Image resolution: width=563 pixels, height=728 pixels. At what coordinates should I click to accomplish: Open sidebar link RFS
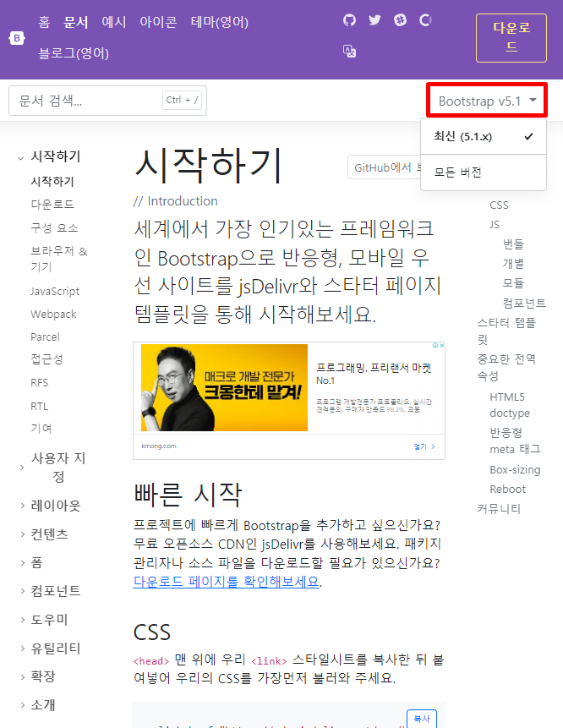[40, 382]
